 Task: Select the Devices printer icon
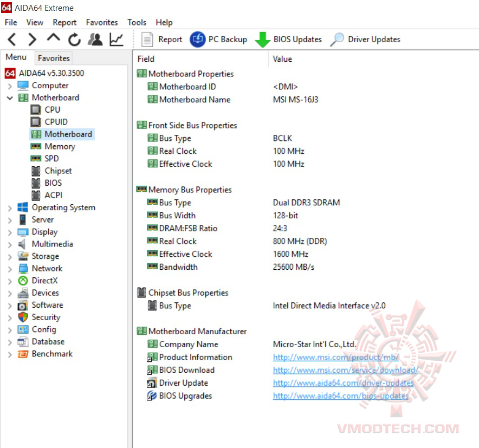pos(23,293)
